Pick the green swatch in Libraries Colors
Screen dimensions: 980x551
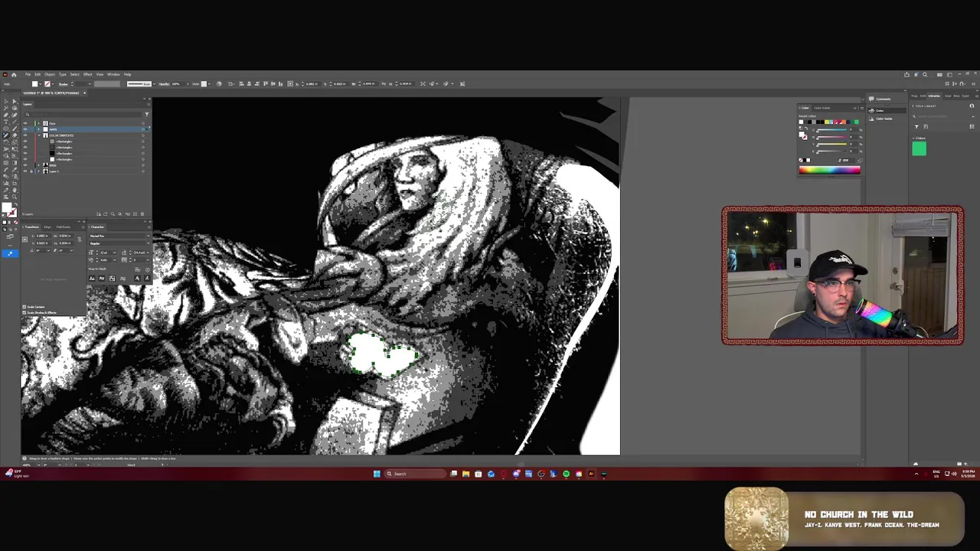pyautogui.click(x=920, y=148)
